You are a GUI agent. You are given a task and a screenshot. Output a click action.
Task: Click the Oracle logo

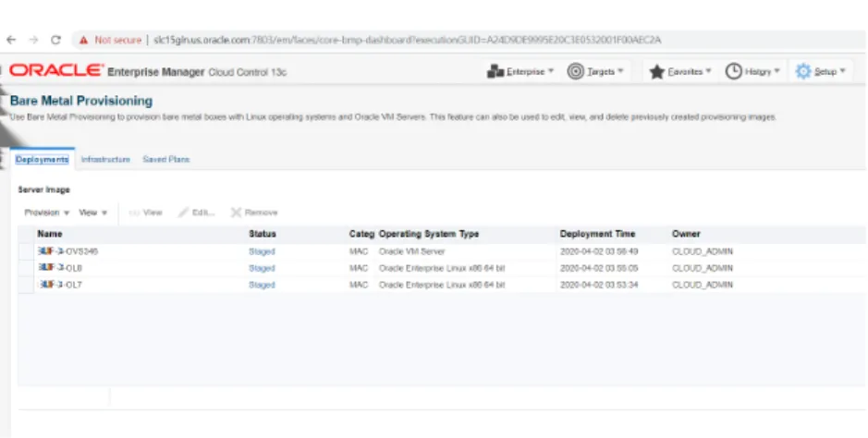55,71
